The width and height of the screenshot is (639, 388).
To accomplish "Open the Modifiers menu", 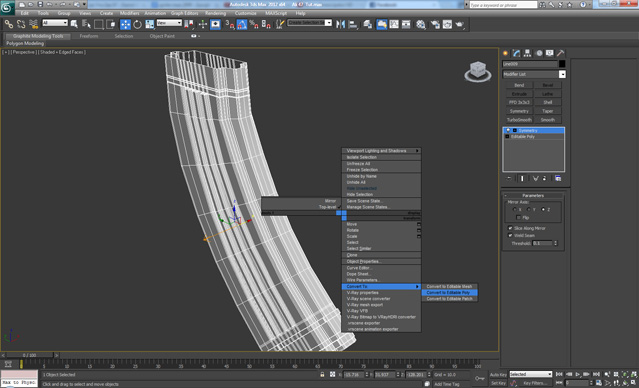I will [x=130, y=13].
